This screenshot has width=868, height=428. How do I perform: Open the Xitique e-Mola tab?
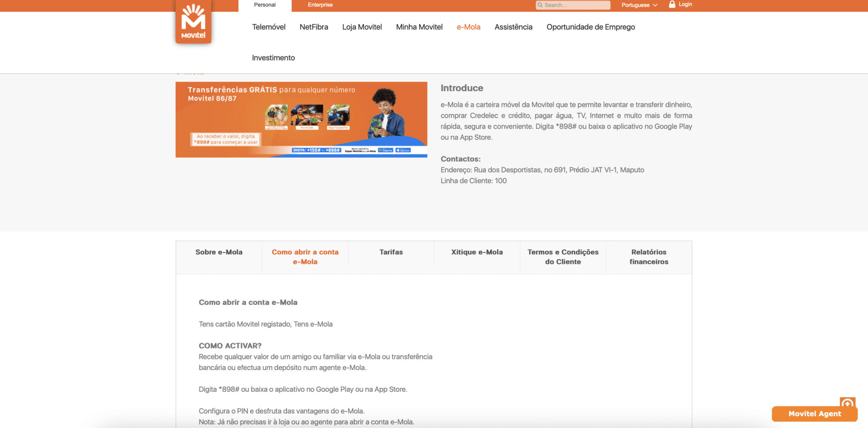(477, 252)
